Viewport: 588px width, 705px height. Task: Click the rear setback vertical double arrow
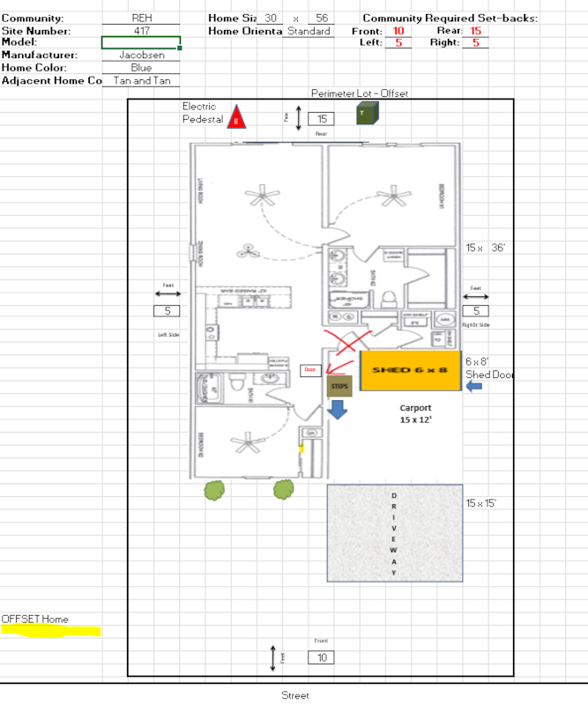tap(298, 118)
